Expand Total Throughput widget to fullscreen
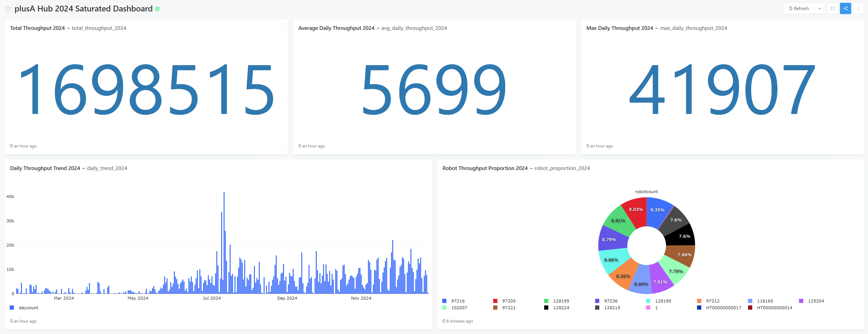 point(281,146)
